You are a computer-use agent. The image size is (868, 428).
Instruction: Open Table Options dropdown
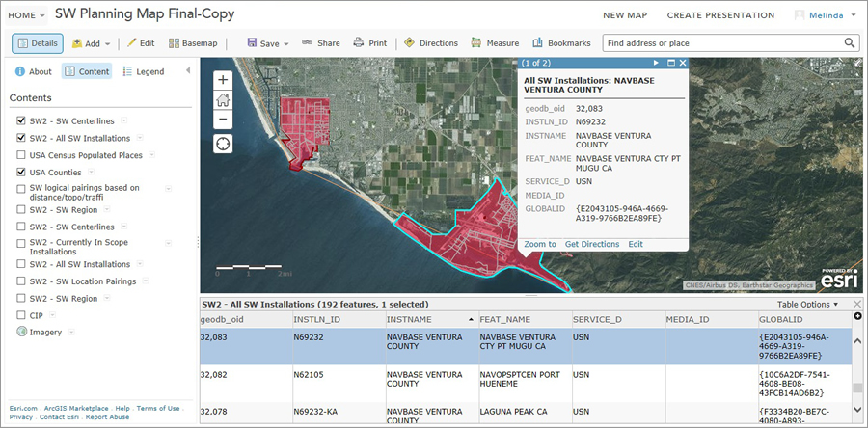[807, 305]
